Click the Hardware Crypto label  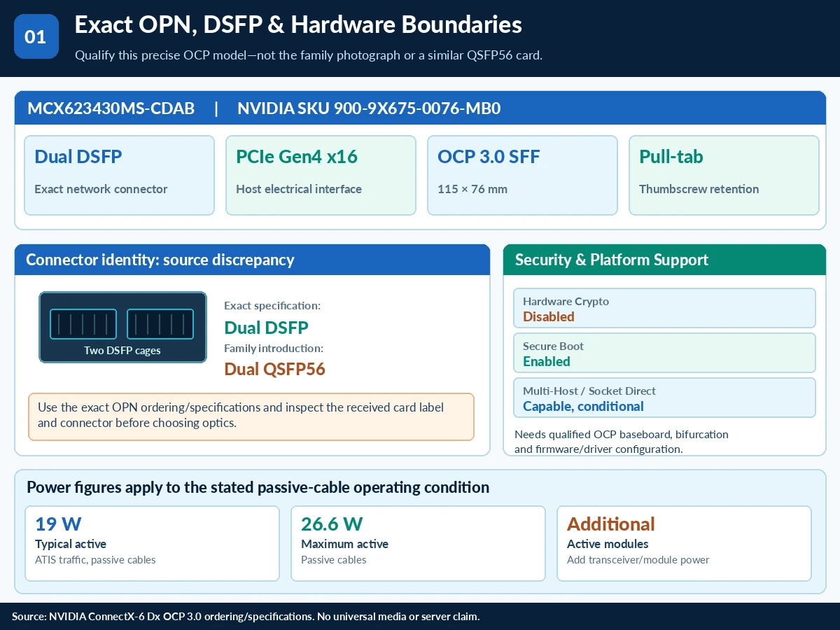(x=566, y=302)
